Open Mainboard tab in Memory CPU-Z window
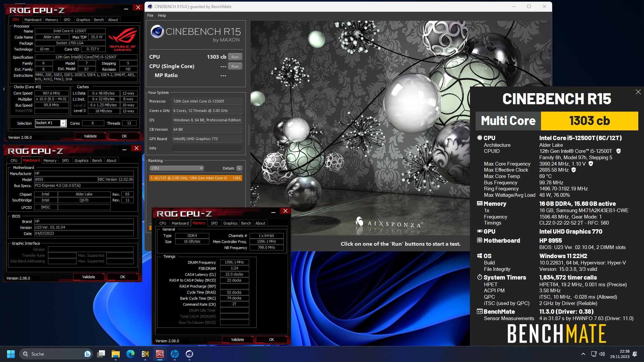This screenshot has height=362, width=644. point(180,223)
